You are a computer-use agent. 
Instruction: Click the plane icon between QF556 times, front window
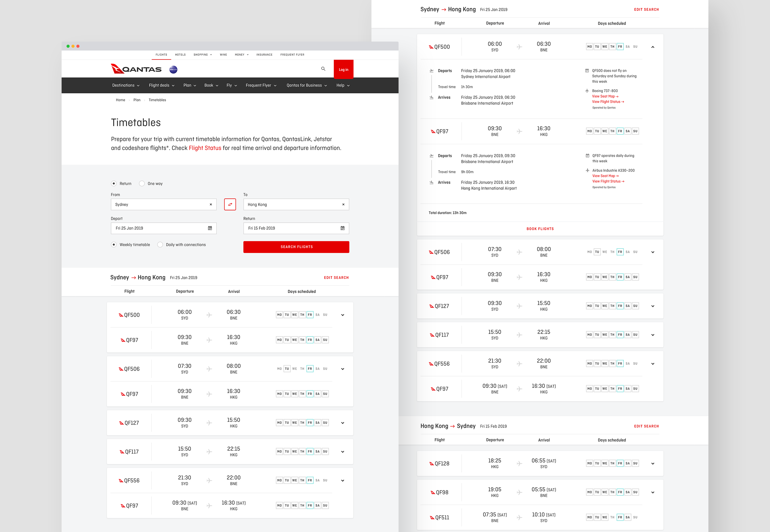coord(209,481)
